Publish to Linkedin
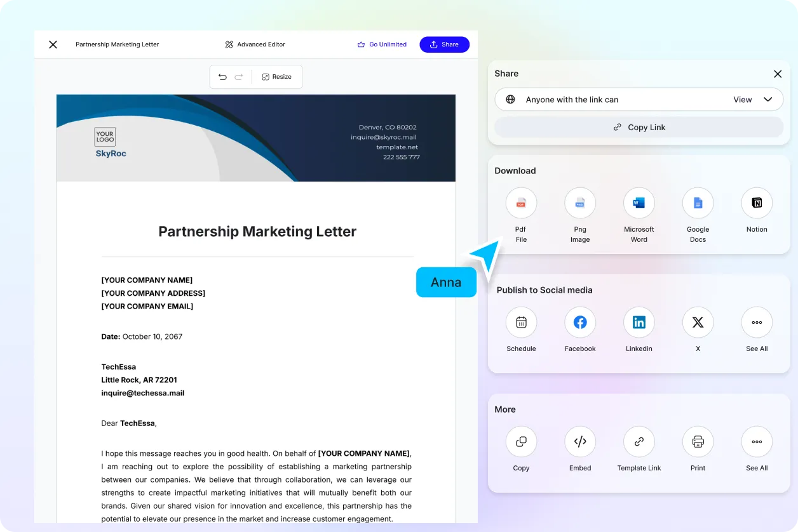 tap(639, 323)
